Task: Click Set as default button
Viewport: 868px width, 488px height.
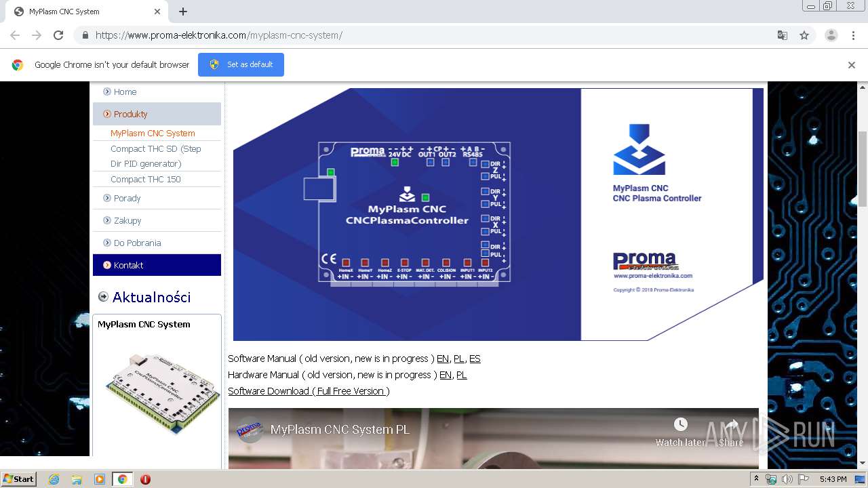Action: [x=241, y=64]
